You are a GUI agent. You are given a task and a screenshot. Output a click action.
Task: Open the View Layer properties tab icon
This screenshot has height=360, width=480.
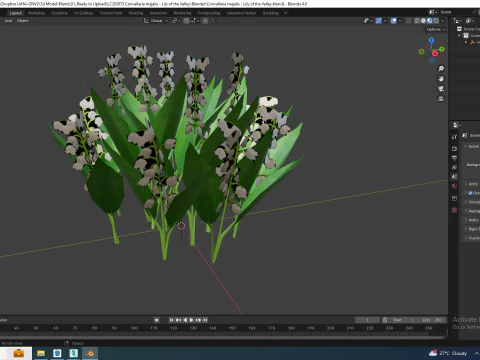pos(454,167)
